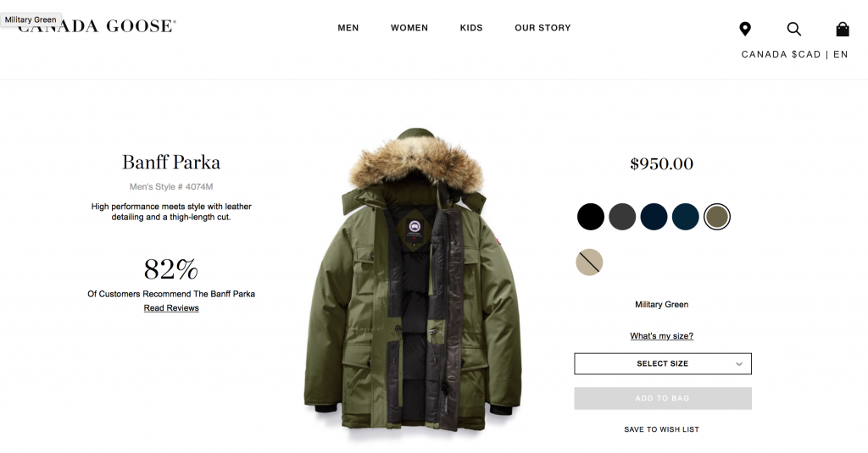Viewport: 868px width, 453px height.
Task: Select the teal blue color swatch
Action: (x=685, y=216)
